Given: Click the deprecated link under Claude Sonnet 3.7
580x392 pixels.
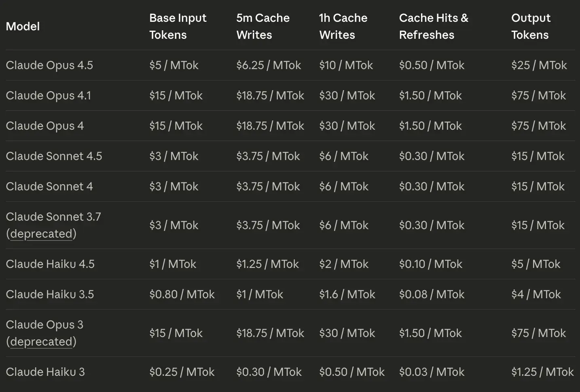Looking at the screenshot, I should (41, 234).
